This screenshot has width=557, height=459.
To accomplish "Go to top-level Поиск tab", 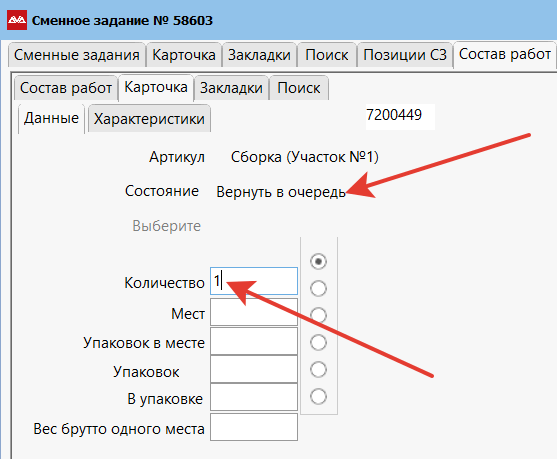I will pos(327,55).
